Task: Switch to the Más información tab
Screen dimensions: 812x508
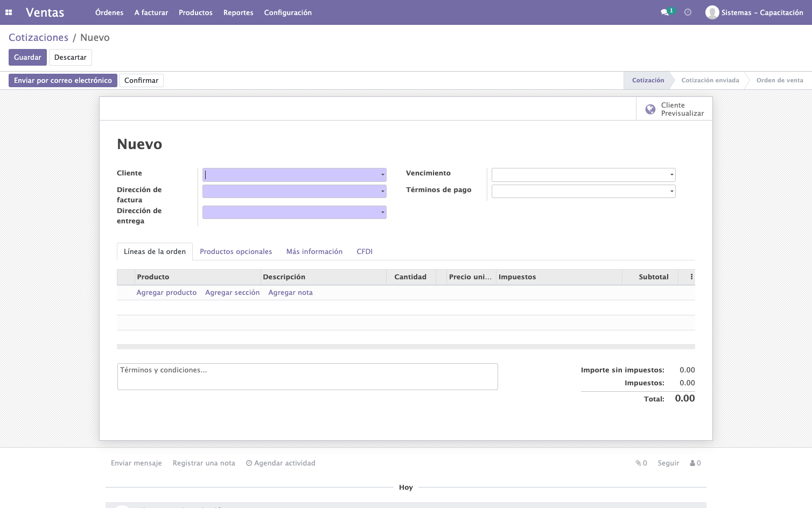Action: pos(314,251)
